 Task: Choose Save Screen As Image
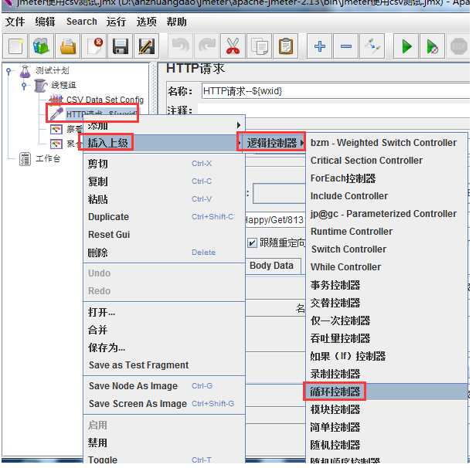click(x=165, y=404)
